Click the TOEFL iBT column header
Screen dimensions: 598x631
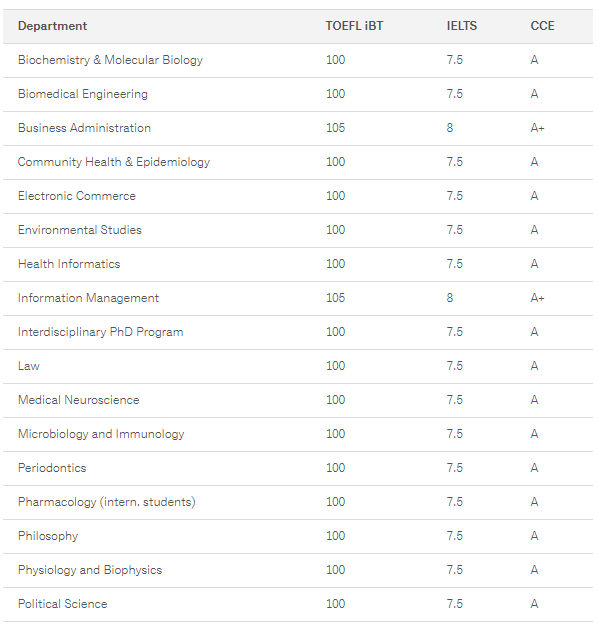point(354,26)
